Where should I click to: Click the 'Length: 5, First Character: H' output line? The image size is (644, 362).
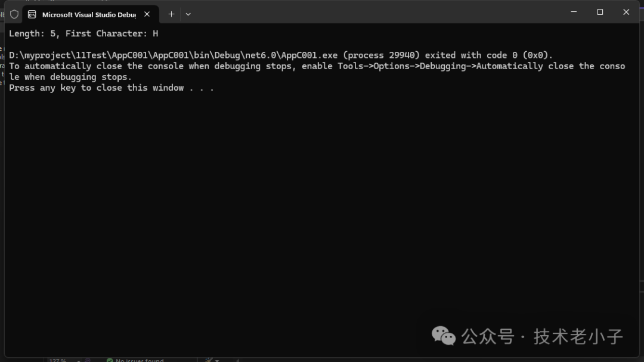tap(83, 33)
